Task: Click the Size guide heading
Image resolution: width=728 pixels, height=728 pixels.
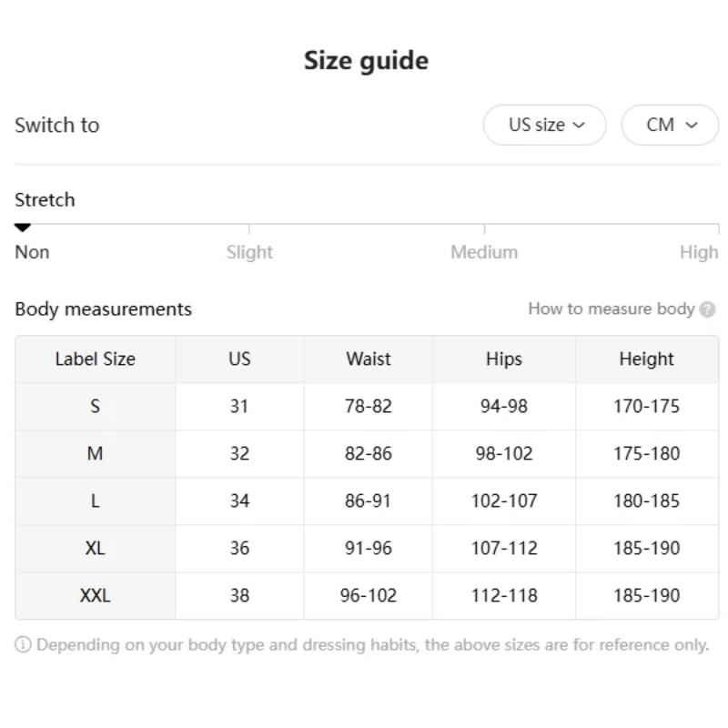Action: pos(366,61)
